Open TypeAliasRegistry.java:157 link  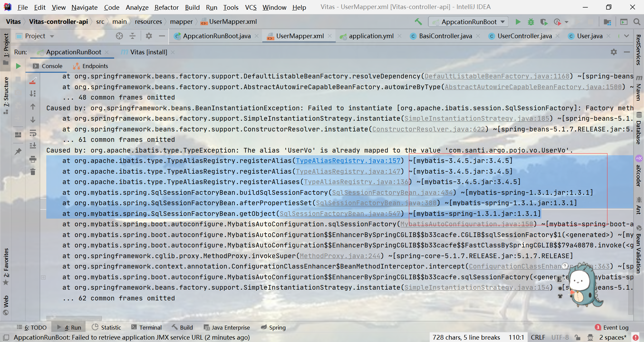coord(348,161)
